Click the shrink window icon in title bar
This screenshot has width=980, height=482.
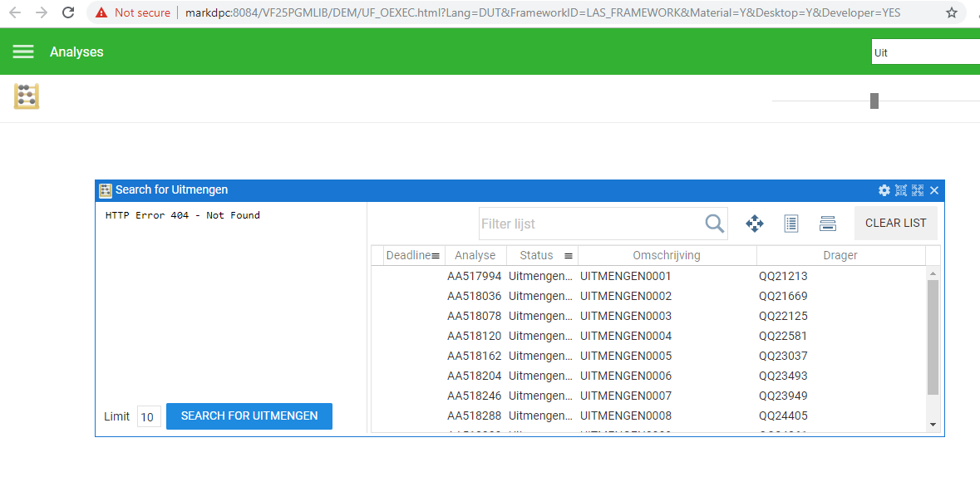pos(901,190)
